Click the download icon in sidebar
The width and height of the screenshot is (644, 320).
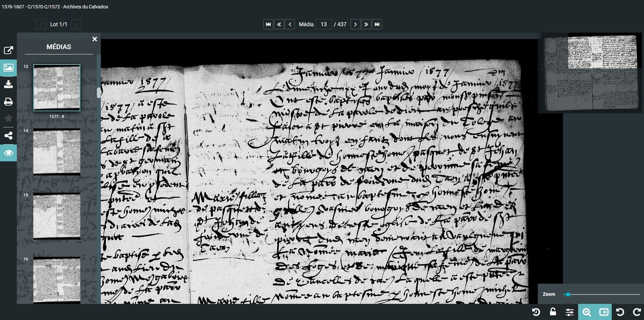(x=8, y=85)
